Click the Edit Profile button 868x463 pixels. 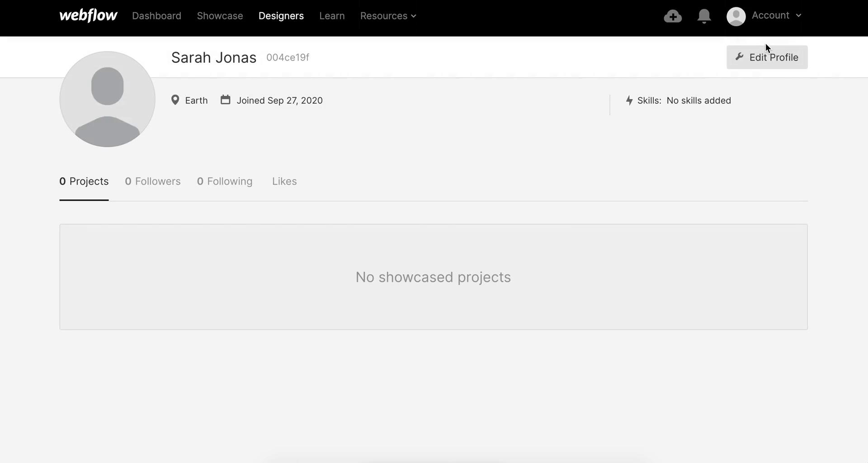pos(767,57)
